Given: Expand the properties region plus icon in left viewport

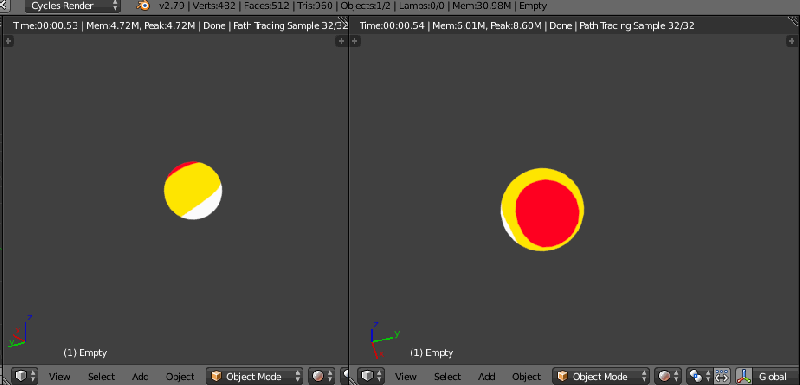Looking at the screenshot, I should (341, 41).
